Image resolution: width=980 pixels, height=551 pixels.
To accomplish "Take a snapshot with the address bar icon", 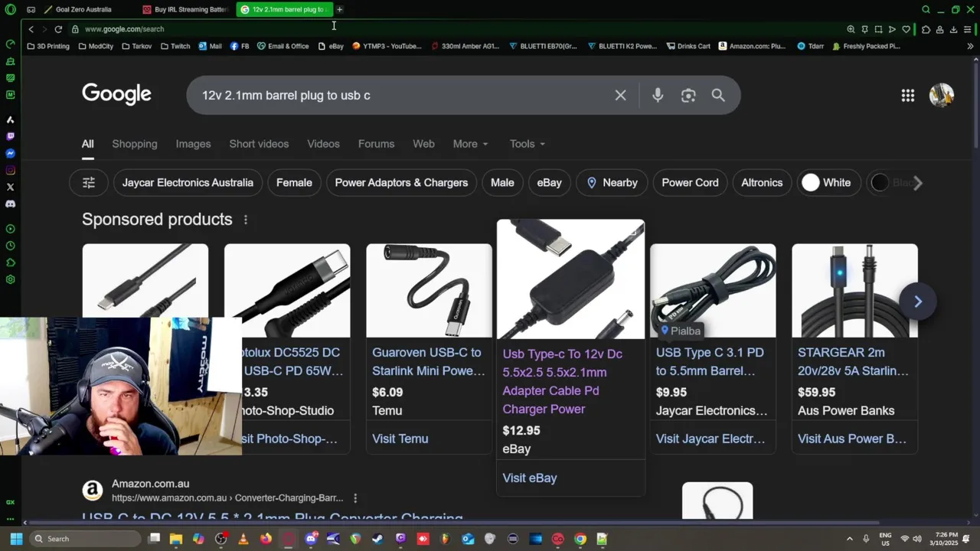I will point(878,29).
